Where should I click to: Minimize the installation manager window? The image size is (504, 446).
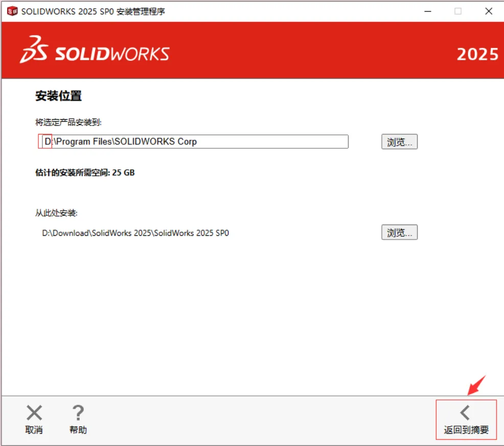(427, 11)
